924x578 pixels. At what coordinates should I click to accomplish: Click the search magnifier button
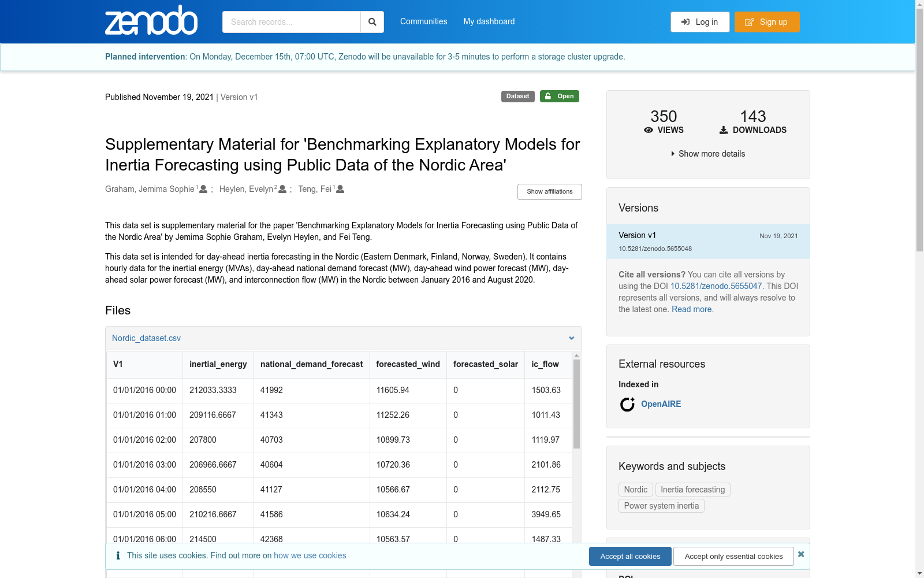(372, 22)
